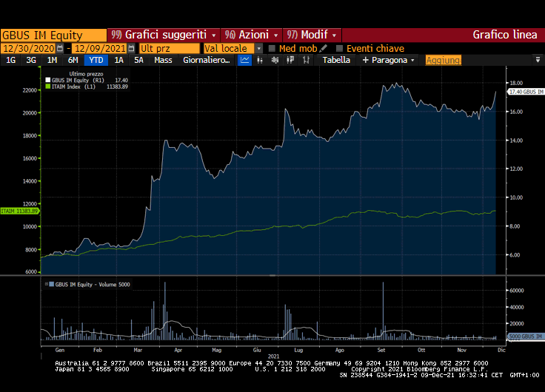Viewport: 545px width, 392px height.
Task: Switch to the bar chart type icon
Action: click(x=259, y=61)
